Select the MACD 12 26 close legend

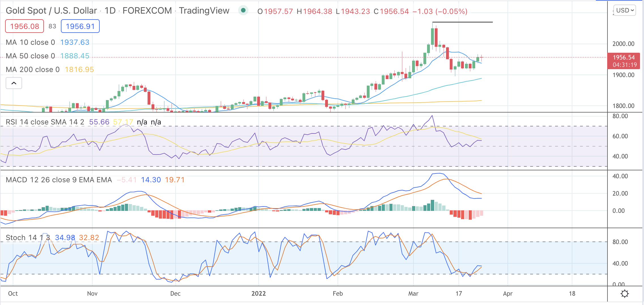[59, 180]
